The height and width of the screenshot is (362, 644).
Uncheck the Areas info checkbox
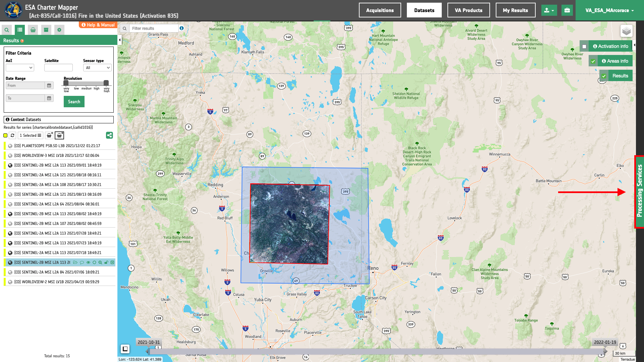point(593,61)
